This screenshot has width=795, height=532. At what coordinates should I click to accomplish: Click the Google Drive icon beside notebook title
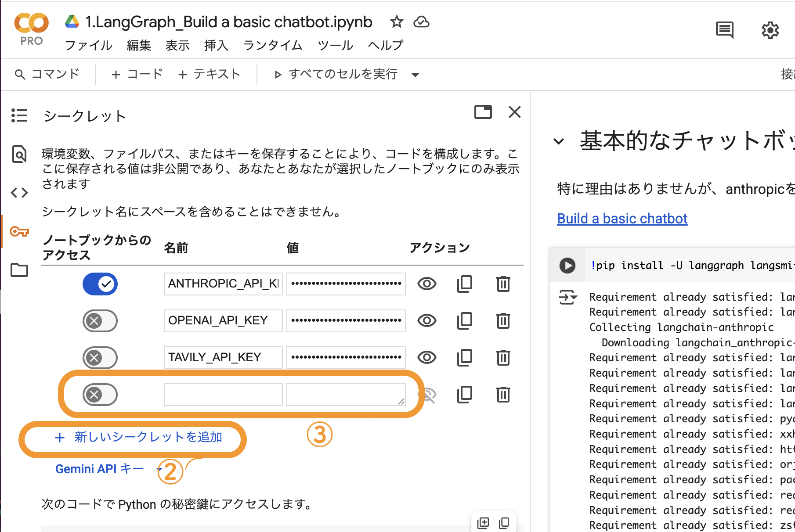72,22
